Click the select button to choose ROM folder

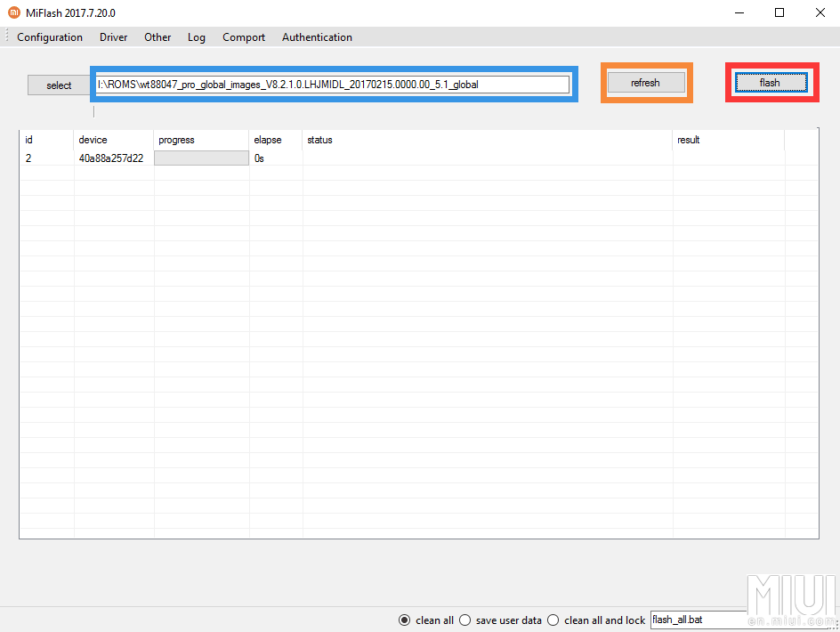click(59, 85)
